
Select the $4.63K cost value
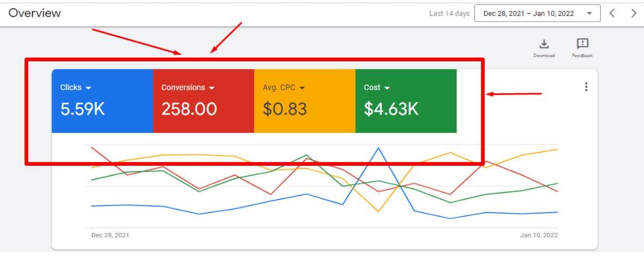coord(391,109)
